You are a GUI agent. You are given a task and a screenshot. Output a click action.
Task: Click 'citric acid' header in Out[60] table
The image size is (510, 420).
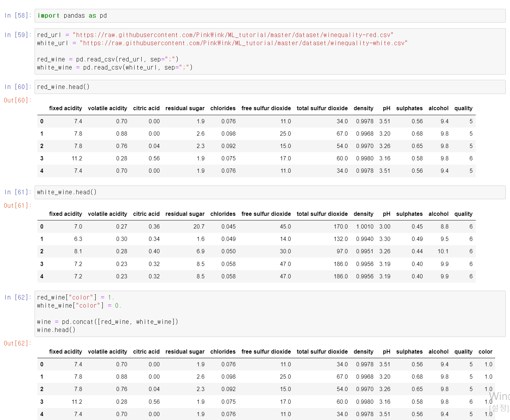pyautogui.click(x=146, y=108)
